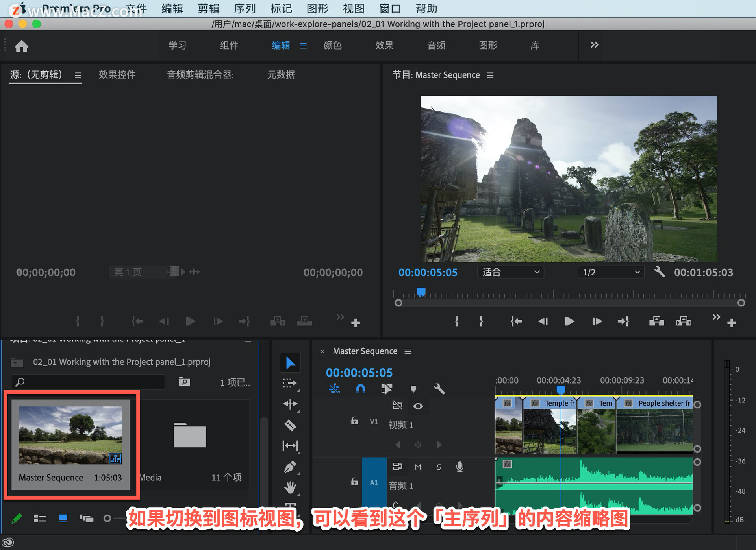Add a marker in the timeline

(413, 389)
